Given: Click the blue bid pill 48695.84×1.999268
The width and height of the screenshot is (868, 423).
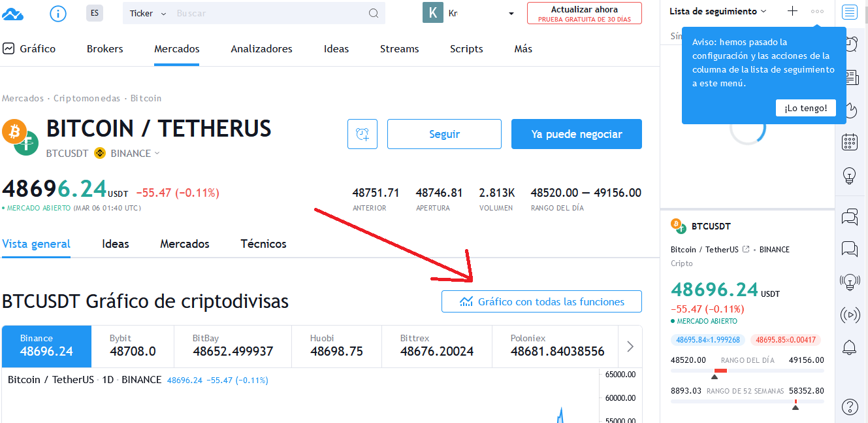Looking at the screenshot, I should [x=708, y=340].
